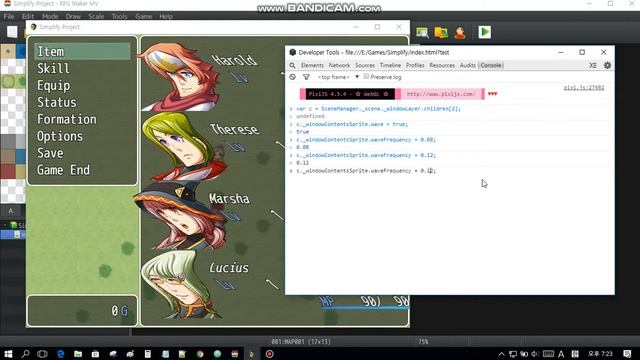Toggle the IME language indicator A in tray
The image size is (640, 360).
(561, 354)
